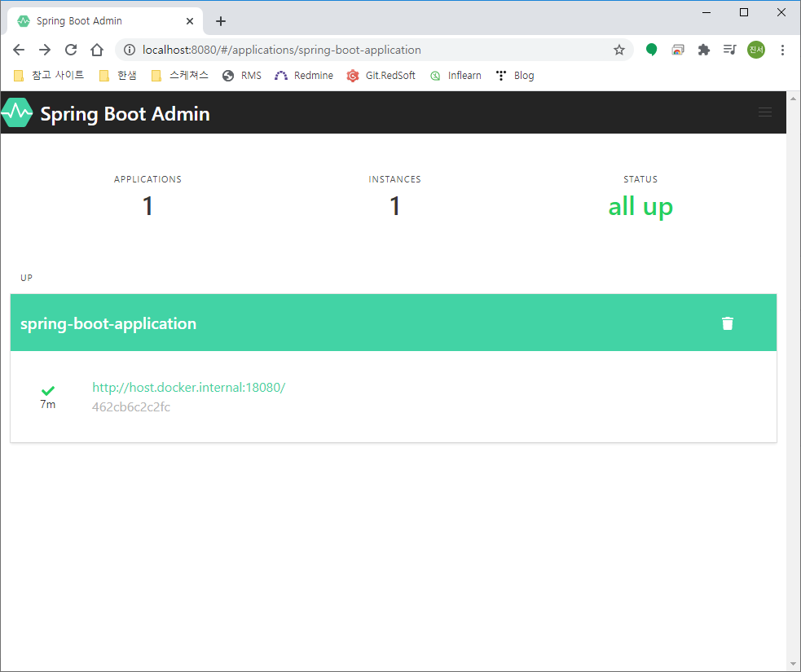The image size is (801, 672).
Task: Click the green checkmark status icon
Action: tap(48, 391)
